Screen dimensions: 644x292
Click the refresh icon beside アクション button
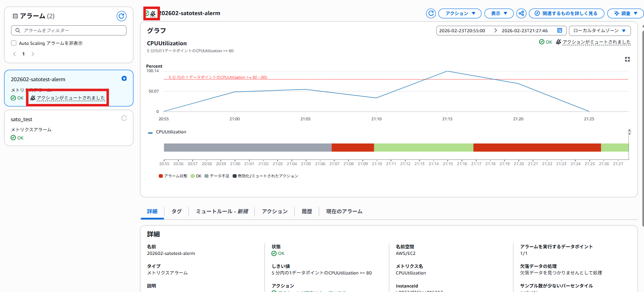(x=431, y=13)
